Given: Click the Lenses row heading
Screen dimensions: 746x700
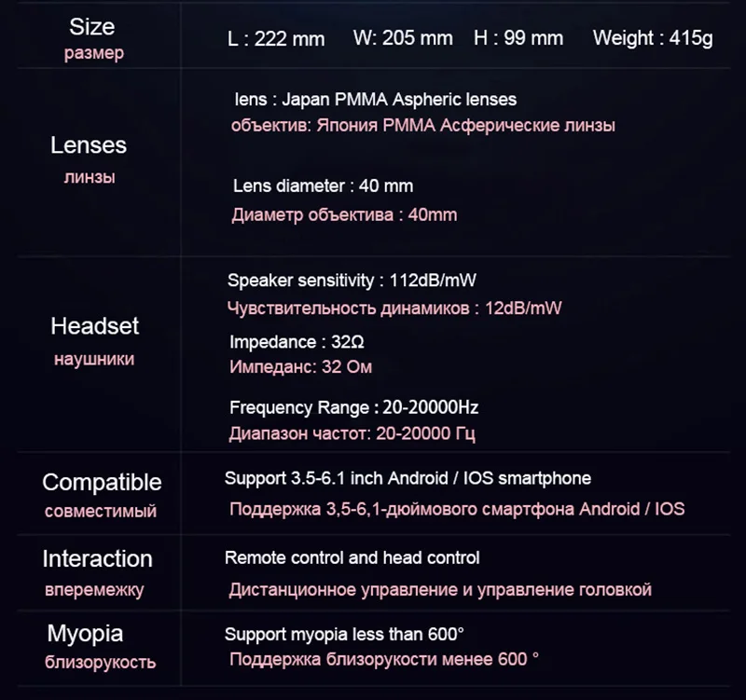Looking at the screenshot, I should click(x=89, y=145).
